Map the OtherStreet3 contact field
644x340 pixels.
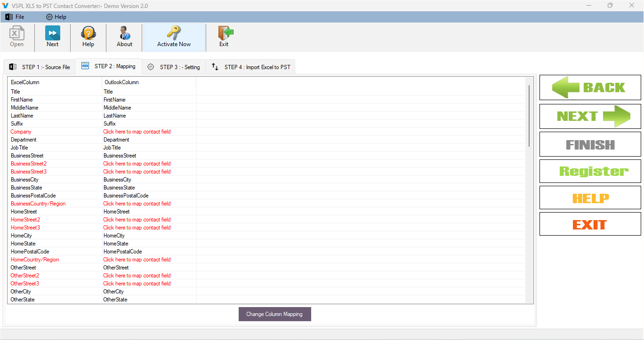point(137,284)
